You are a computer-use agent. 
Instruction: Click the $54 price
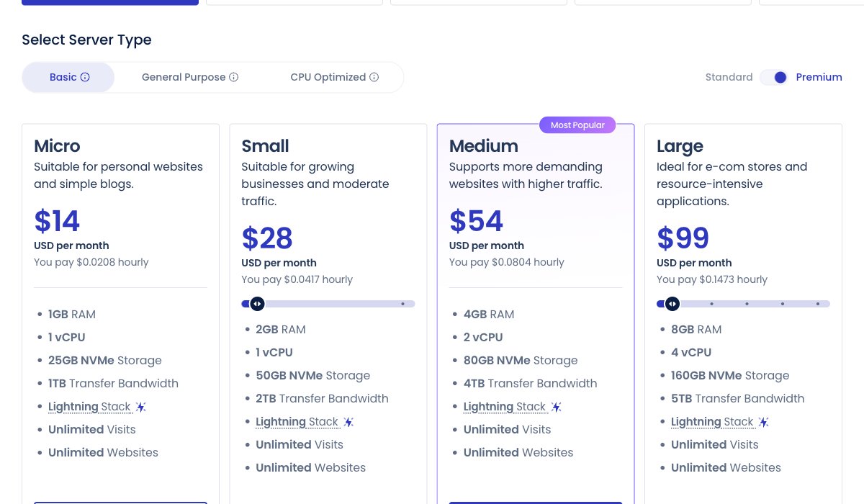[476, 221]
